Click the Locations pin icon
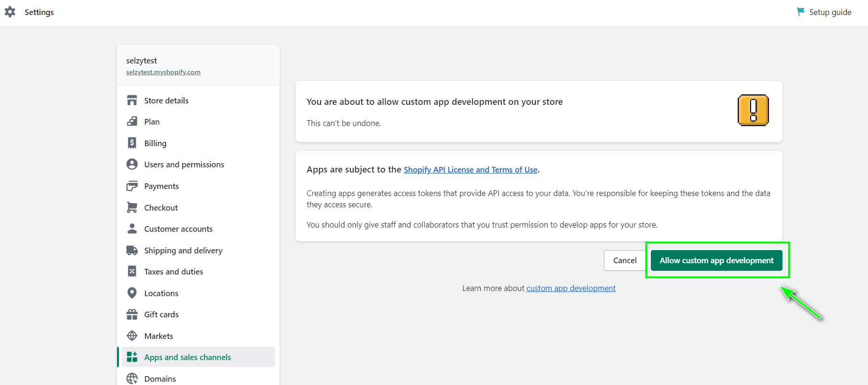Image resolution: width=868 pixels, height=385 pixels. click(x=132, y=293)
